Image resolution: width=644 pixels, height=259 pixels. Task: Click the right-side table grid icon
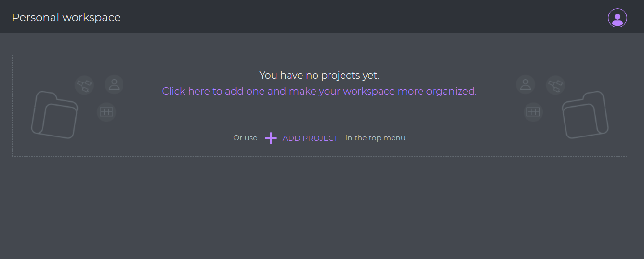[533, 112]
